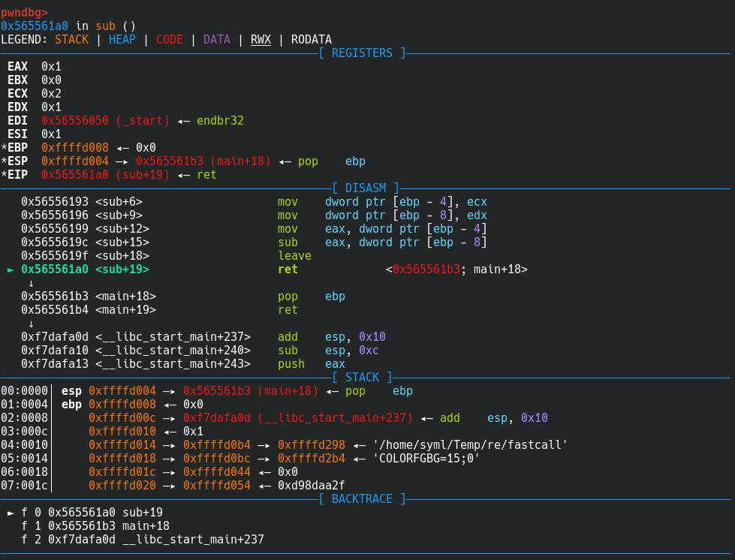This screenshot has width=735, height=560.
Task: Click the asterisk beside the EIP register
Action: pos(4,175)
